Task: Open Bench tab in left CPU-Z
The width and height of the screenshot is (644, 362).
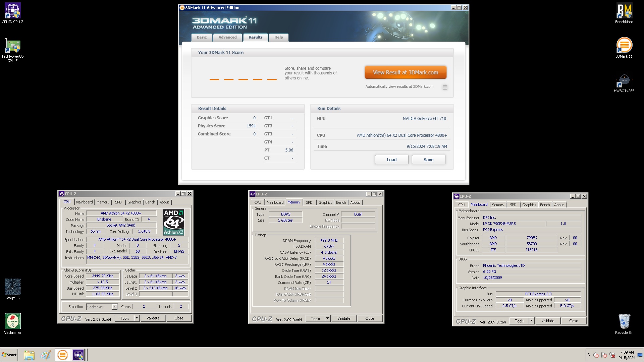Action: [x=150, y=202]
